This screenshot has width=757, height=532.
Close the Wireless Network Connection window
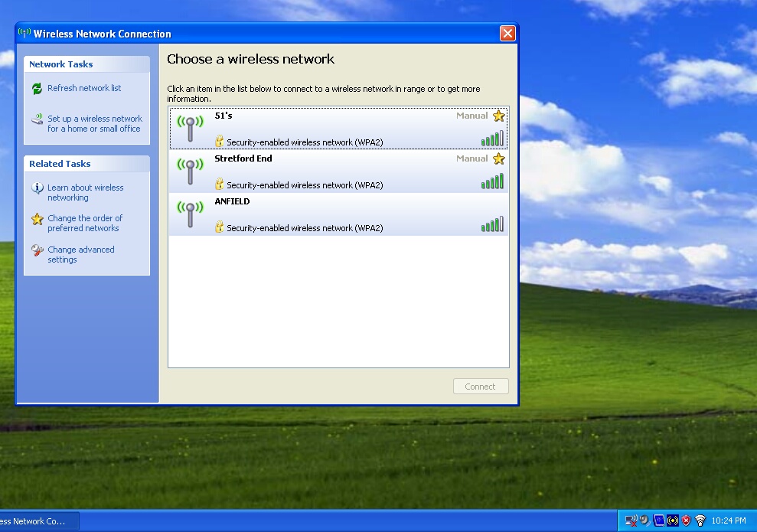[507, 34]
